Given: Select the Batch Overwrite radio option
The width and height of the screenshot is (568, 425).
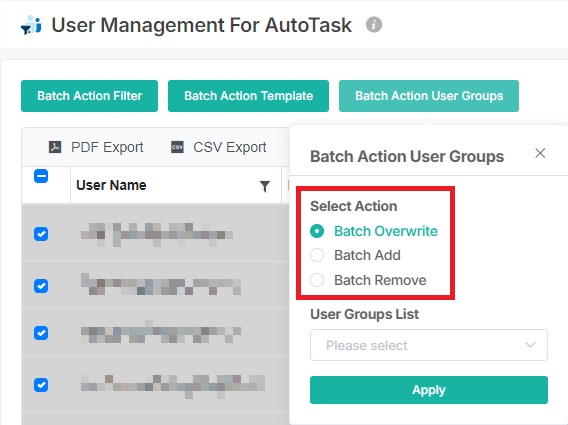Looking at the screenshot, I should tap(317, 231).
